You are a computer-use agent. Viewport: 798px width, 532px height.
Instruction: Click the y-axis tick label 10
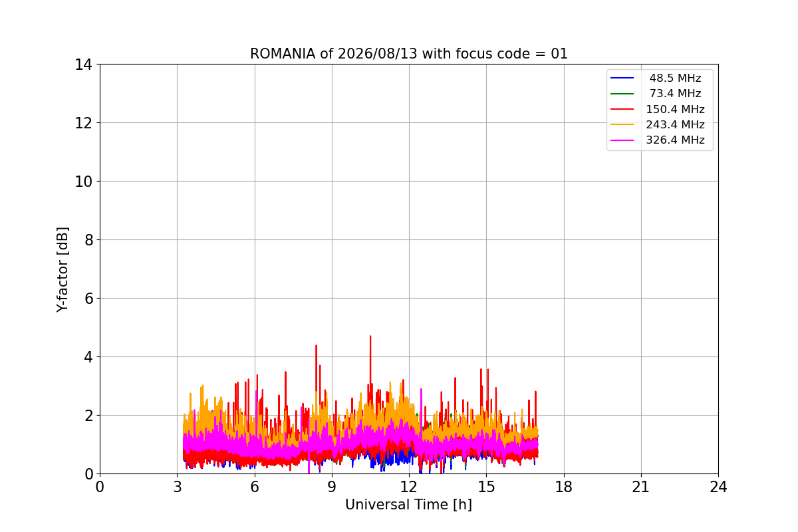tap(84, 182)
